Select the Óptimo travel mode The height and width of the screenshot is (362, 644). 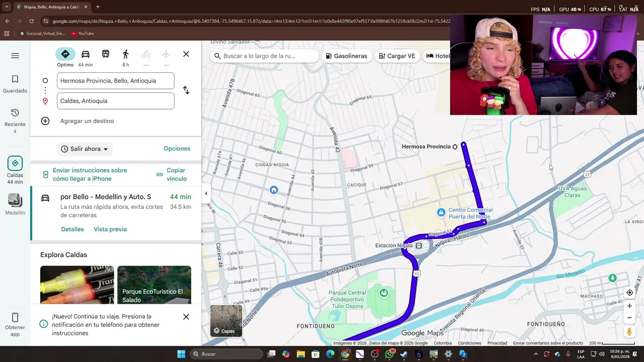[x=65, y=54]
